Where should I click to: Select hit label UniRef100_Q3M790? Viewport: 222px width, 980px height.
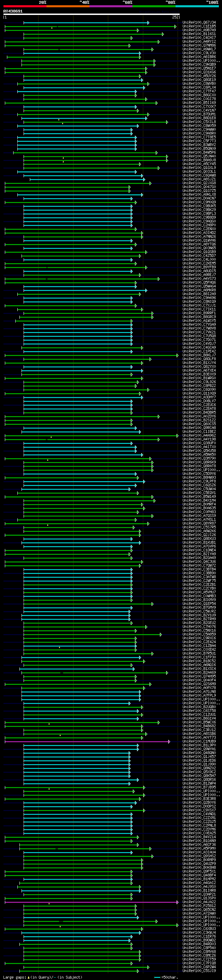click(199, 459)
